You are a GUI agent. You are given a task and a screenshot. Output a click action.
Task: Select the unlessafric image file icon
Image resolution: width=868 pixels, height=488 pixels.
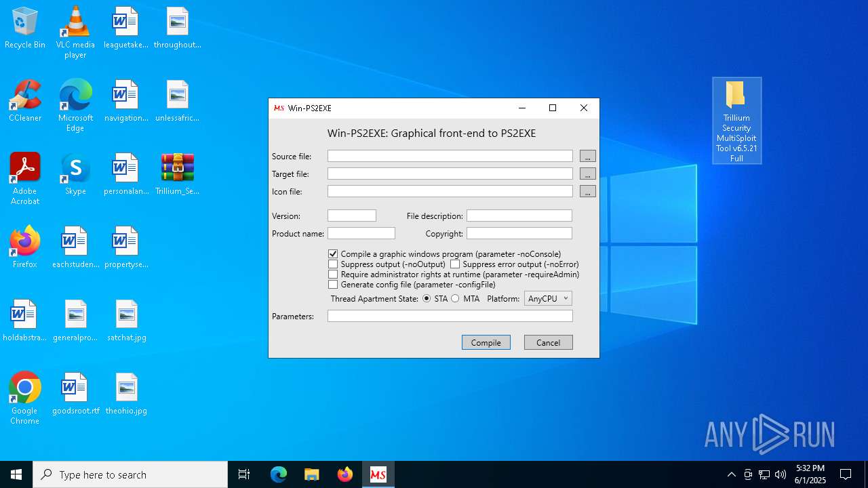[x=177, y=102]
